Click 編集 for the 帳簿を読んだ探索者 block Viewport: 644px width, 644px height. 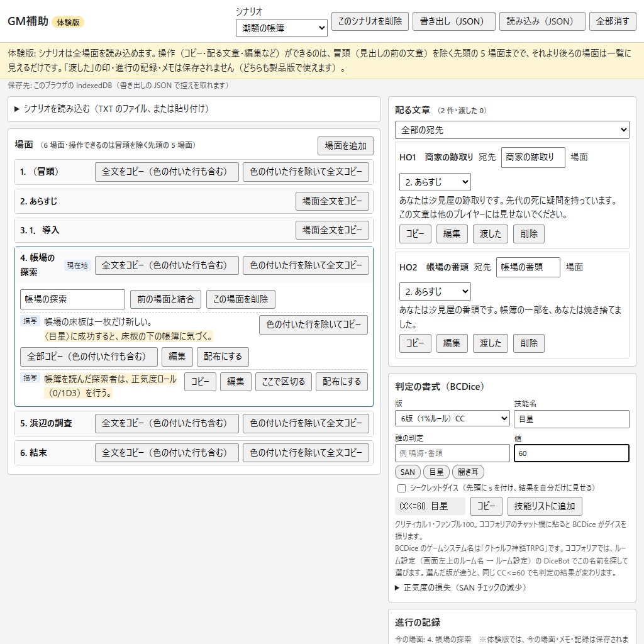pyautogui.click(x=236, y=382)
